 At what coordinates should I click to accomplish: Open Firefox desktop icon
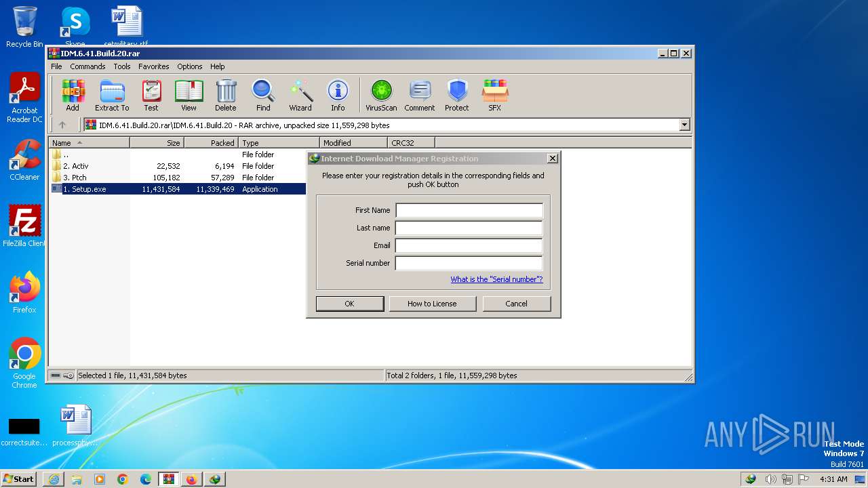24,293
